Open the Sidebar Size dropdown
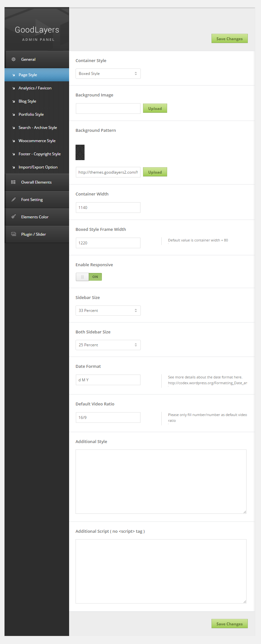Image resolution: width=261 pixels, height=644 pixels. pyautogui.click(x=108, y=311)
